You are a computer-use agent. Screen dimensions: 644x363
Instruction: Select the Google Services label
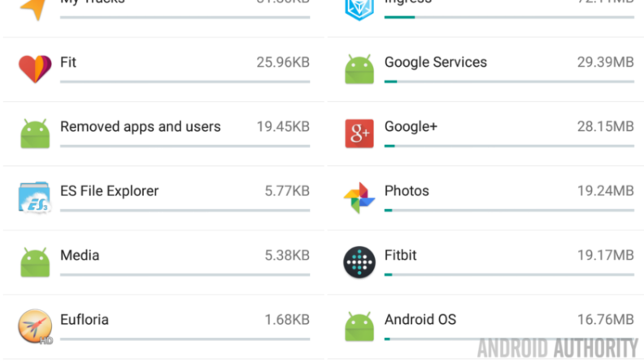[x=435, y=63]
